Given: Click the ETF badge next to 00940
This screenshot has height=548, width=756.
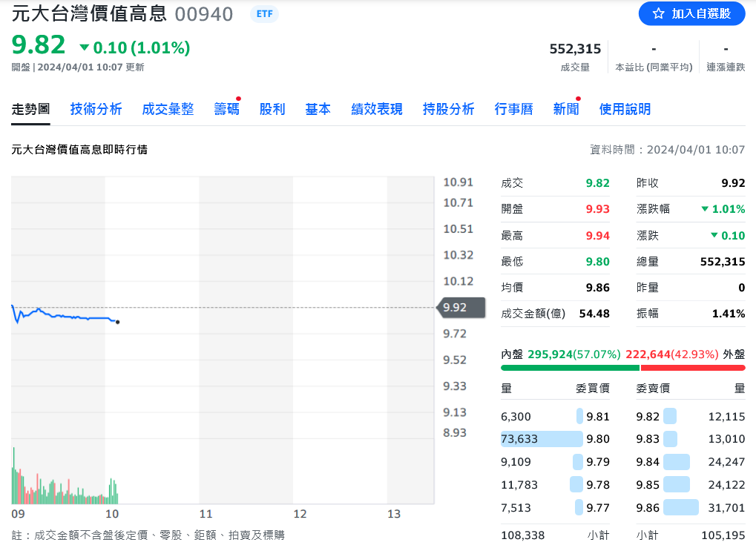Looking at the screenshot, I should tap(264, 14).
